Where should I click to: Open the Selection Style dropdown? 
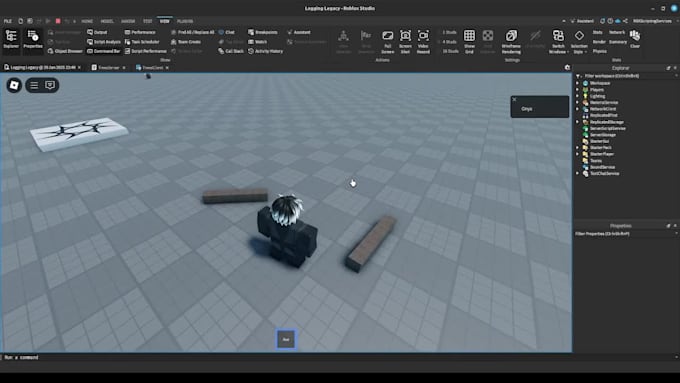579,42
